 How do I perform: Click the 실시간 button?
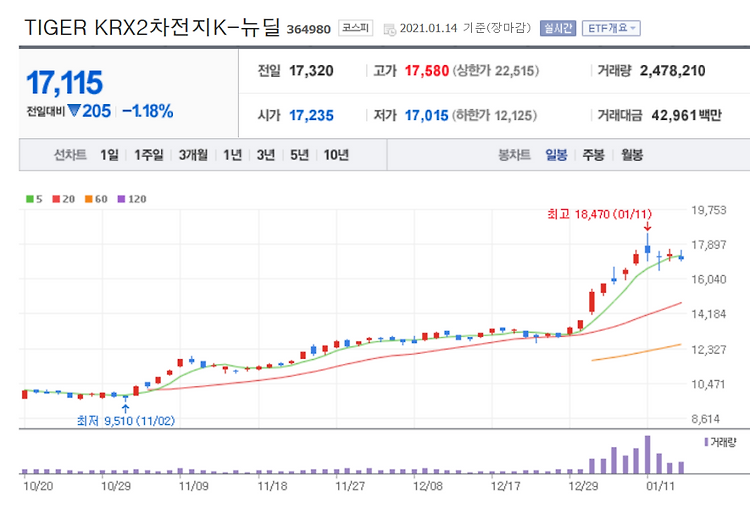[558, 28]
